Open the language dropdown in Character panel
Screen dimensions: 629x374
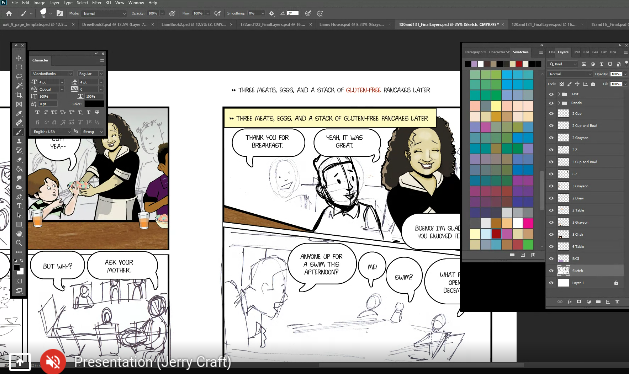pyautogui.click(x=52, y=131)
